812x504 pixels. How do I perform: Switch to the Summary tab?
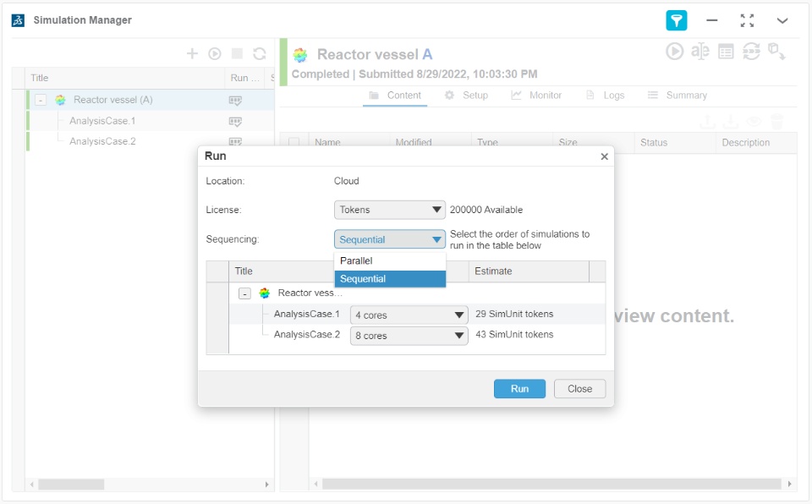678,96
